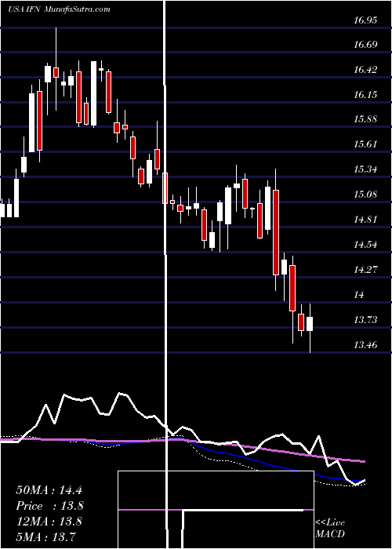Click the 5MA : 13.7 readout

[x=45, y=536]
